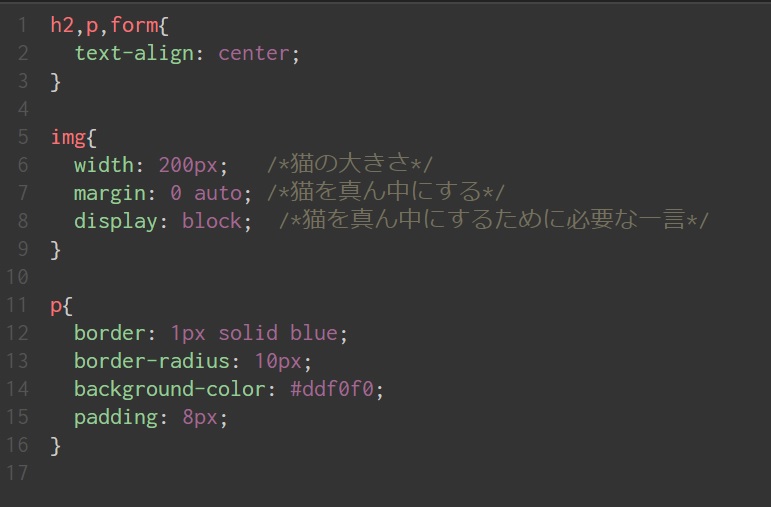This screenshot has height=507, width=771.
Task: Click line number 11 in the gutter
Action: (x=18, y=306)
